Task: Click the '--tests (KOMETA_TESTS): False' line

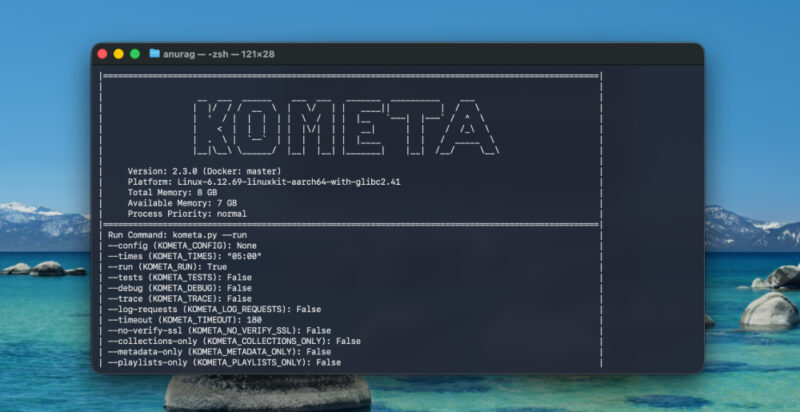Action: click(x=180, y=277)
